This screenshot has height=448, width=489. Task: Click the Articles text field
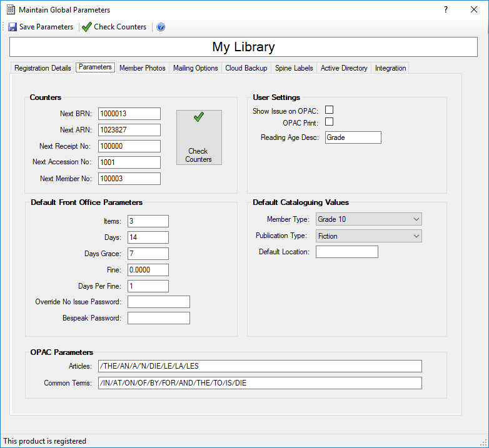tap(260, 366)
